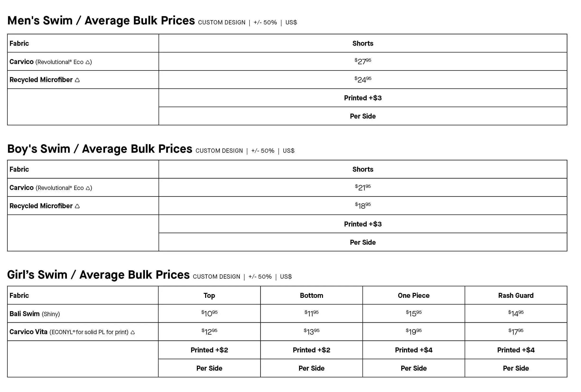This screenshot has height=392, width=581.
Task: Click the recycle icon after Men's Recycled Microfiber
Action: pyautogui.click(x=77, y=80)
